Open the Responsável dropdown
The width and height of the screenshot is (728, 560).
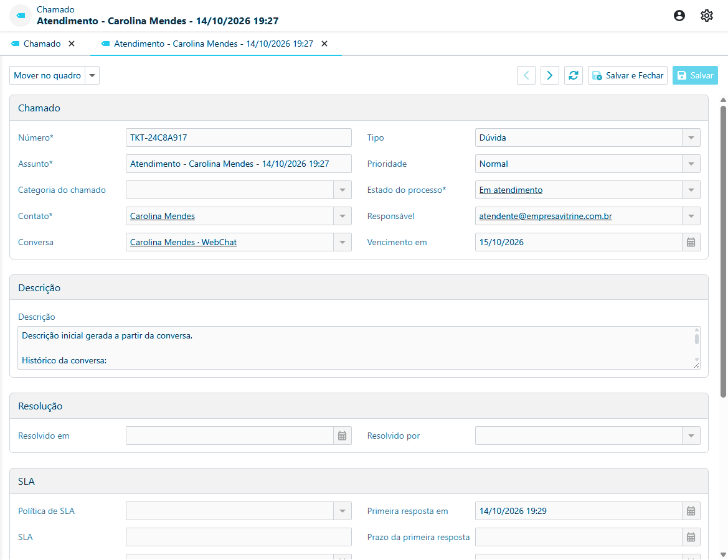[691, 216]
